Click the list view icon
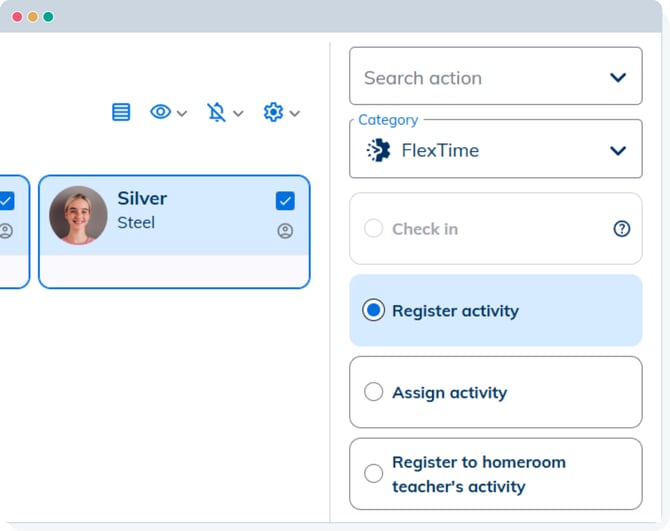 point(121,112)
